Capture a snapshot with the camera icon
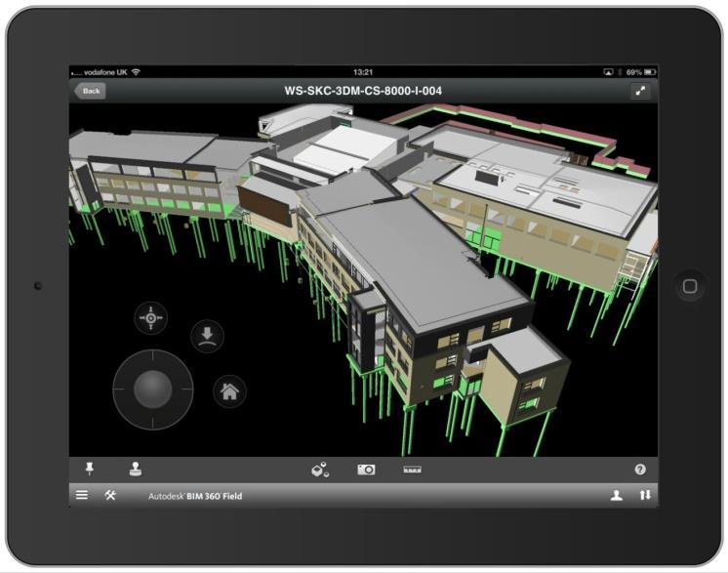This screenshot has height=573, width=728. point(366,470)
